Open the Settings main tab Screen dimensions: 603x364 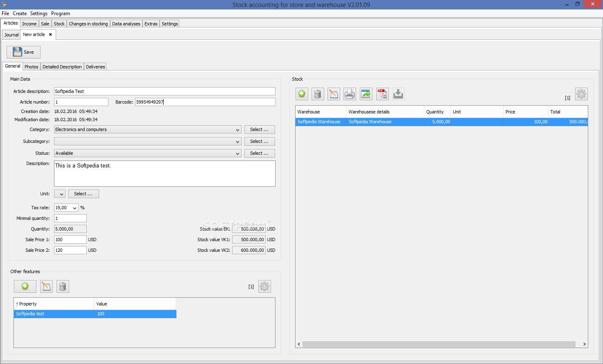point(170,24)
